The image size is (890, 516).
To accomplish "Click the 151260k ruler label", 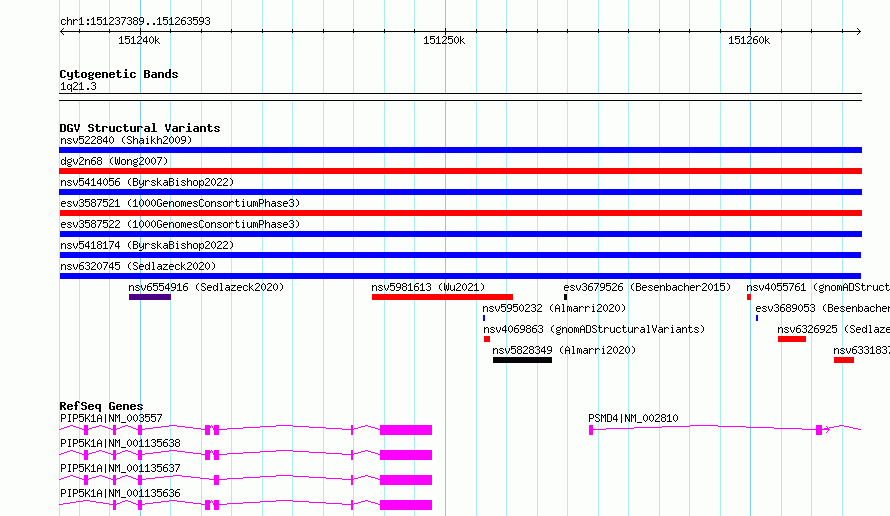I will 749,40.
